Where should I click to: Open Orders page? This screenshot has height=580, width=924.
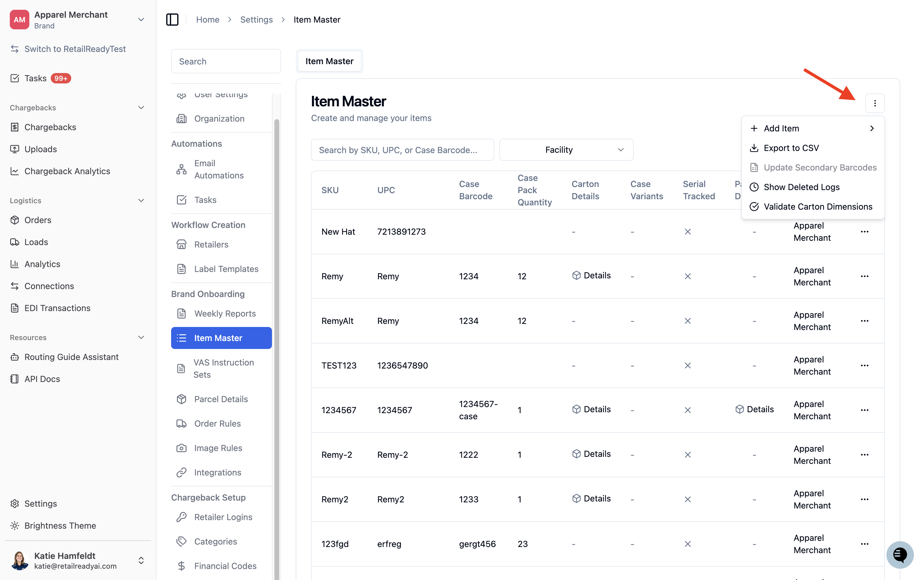pyautogui.click(x=38, y=220)
